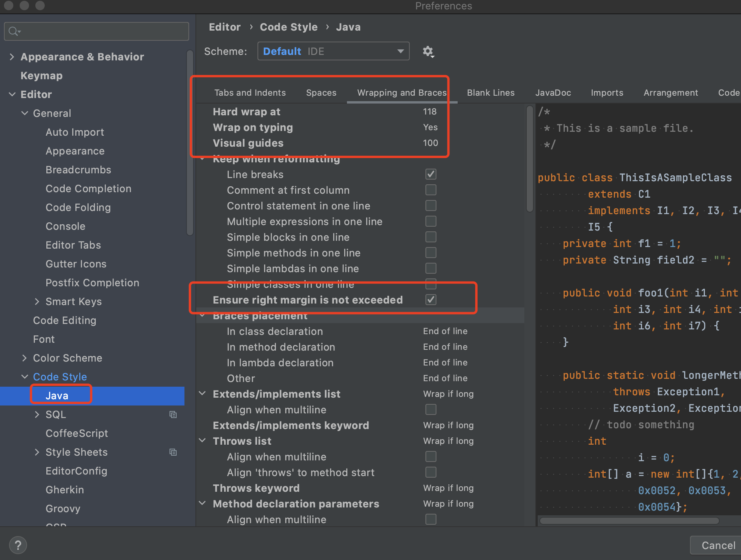Select Gutter Icons settings
Viewport: 741px width, 560px height.
click(x=76, y=264)
